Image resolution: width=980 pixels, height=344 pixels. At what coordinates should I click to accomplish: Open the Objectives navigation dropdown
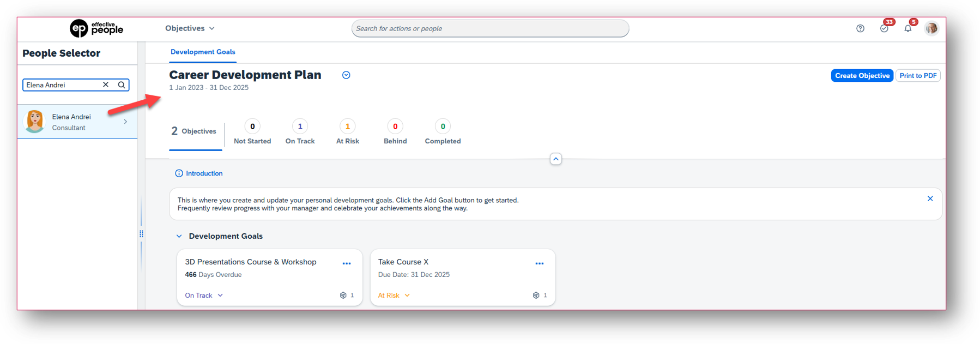click(190, 28)
